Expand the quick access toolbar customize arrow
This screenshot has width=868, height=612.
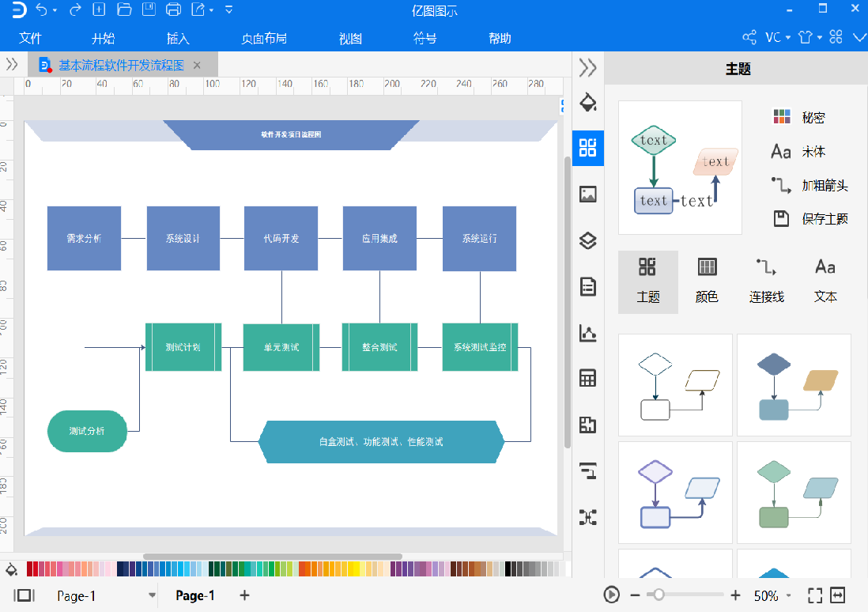[x=228, y=9]
